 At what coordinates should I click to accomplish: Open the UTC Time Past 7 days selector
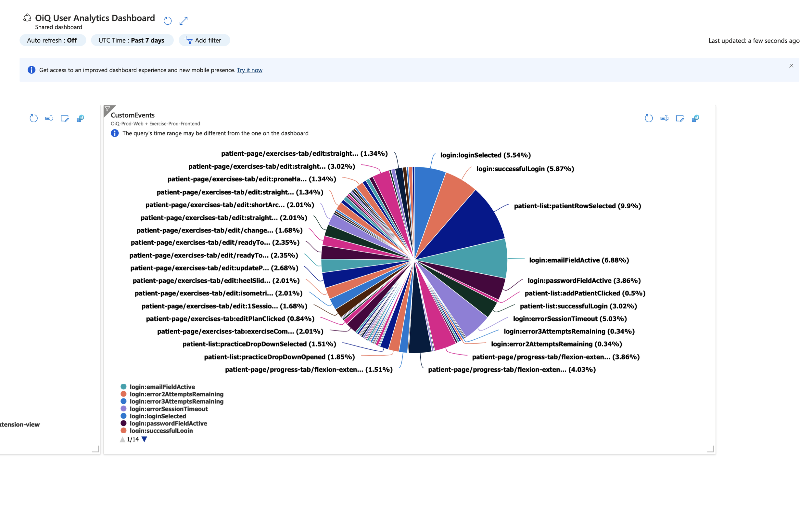coord(132,40)
